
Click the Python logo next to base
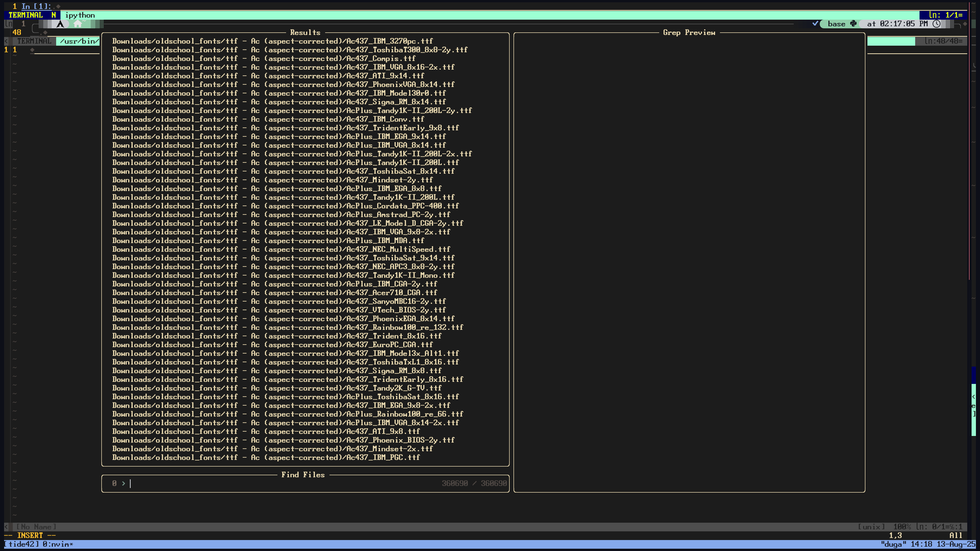click(853, 23)
